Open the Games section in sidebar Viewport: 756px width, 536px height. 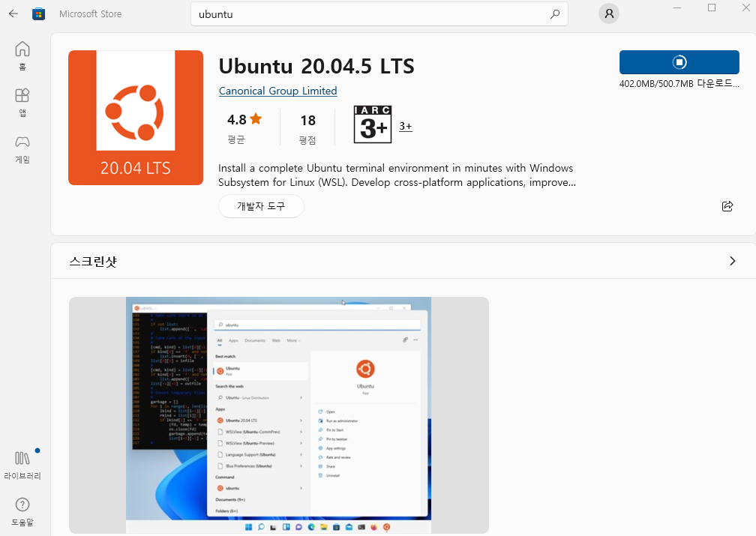tap(22, 148)
